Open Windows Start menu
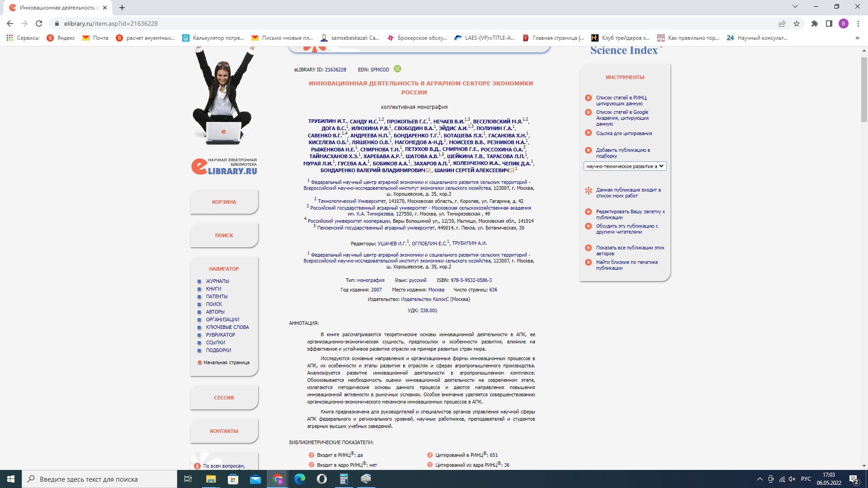 [11, 479]
